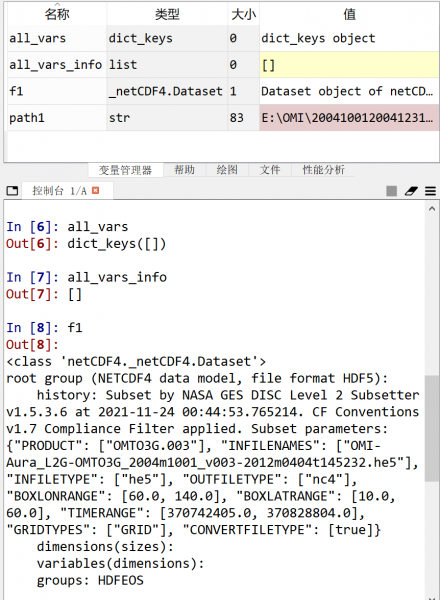
Task: Close the 控制台 1/A tab
Action: [95, 190]
